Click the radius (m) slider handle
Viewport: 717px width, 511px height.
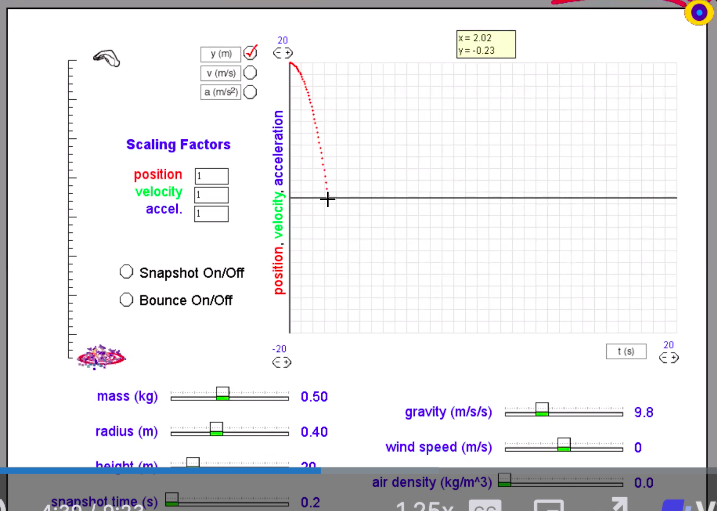216,429
